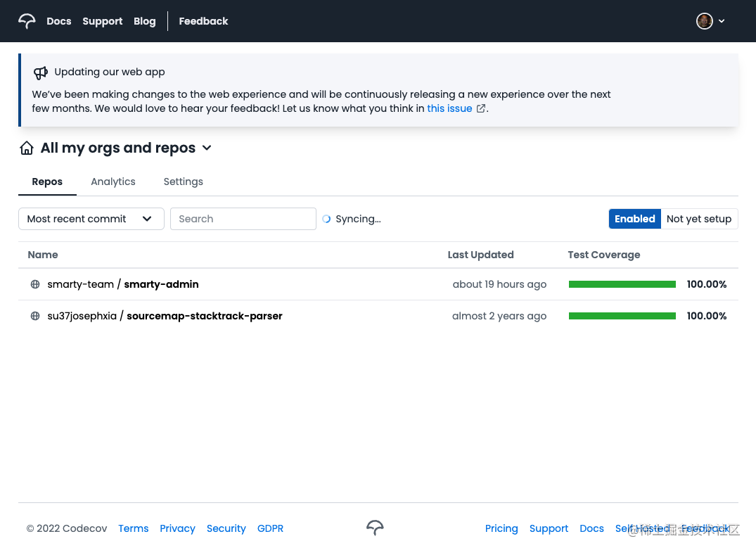Screen dimensions: 756x553
Task: Expand the chevron next to the user avatar
Action: tap(722, 21)
